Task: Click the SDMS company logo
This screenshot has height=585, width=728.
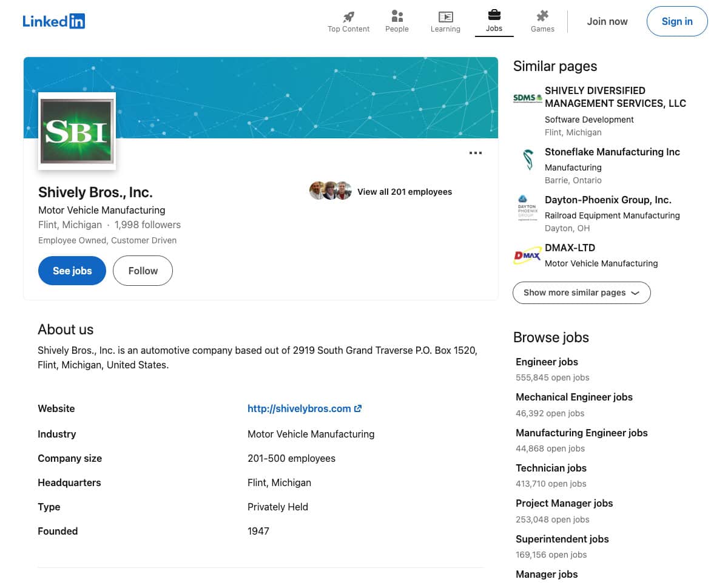Action: (527, 98)
